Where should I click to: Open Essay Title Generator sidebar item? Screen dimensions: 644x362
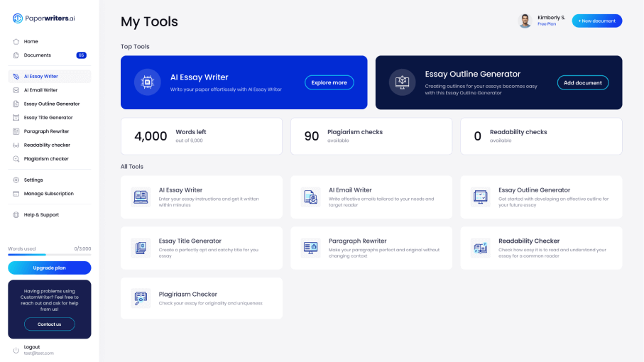[49, 117]
